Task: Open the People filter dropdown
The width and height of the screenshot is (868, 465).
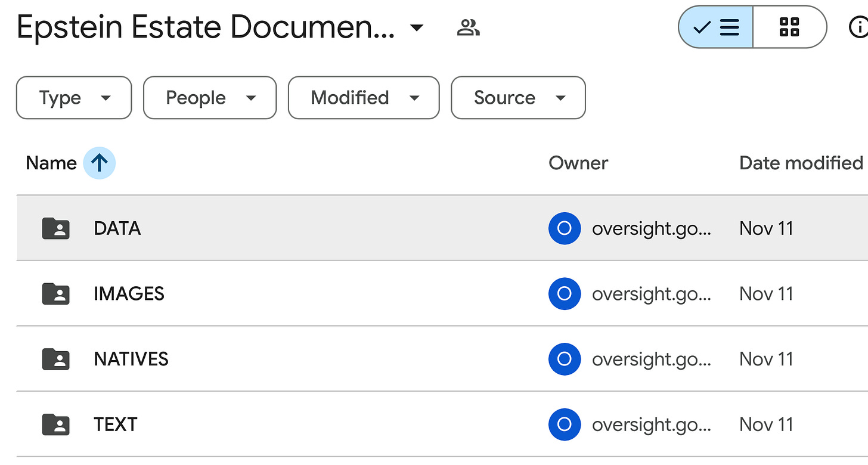Action: pos(210,98)
